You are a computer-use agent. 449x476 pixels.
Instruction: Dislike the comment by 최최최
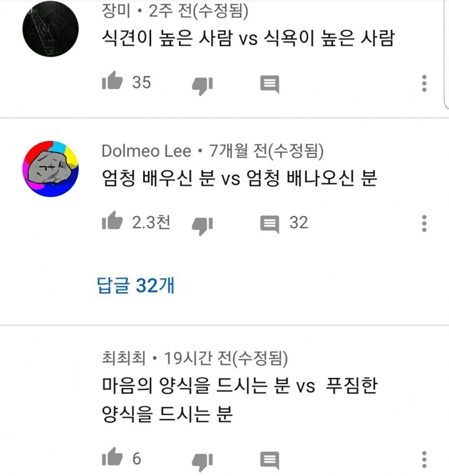coord(202,463)
